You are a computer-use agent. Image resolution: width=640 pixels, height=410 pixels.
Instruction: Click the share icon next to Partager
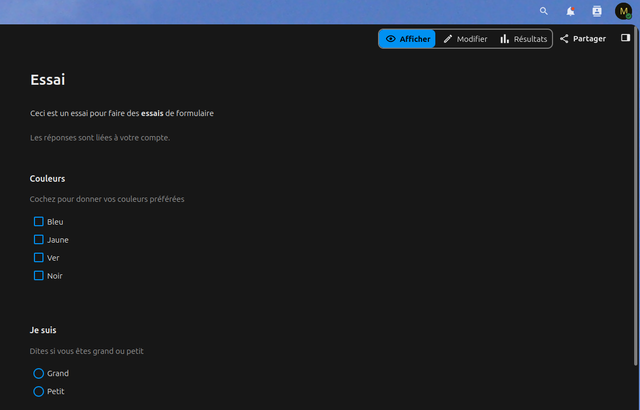point(564,39)
